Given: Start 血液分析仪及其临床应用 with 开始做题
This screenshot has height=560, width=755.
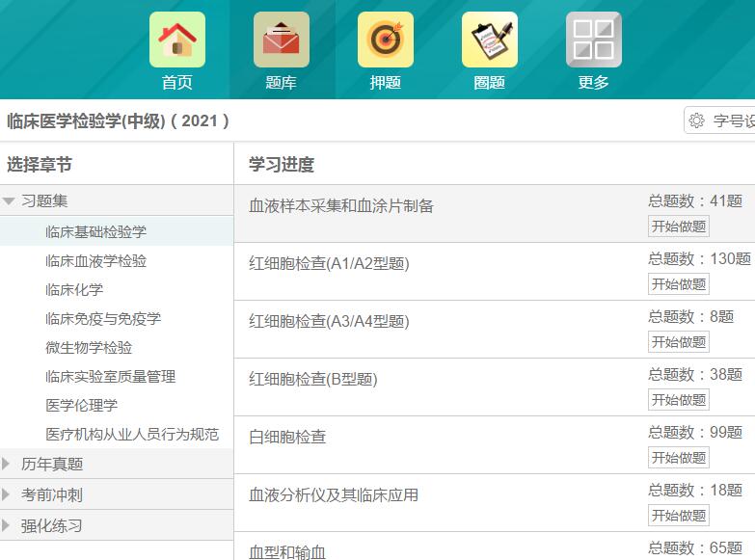Looking at the screenshot, I should pos(679,516).
